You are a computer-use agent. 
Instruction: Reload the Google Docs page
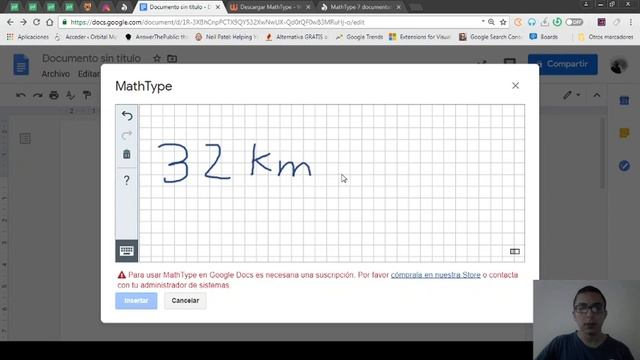36,22
